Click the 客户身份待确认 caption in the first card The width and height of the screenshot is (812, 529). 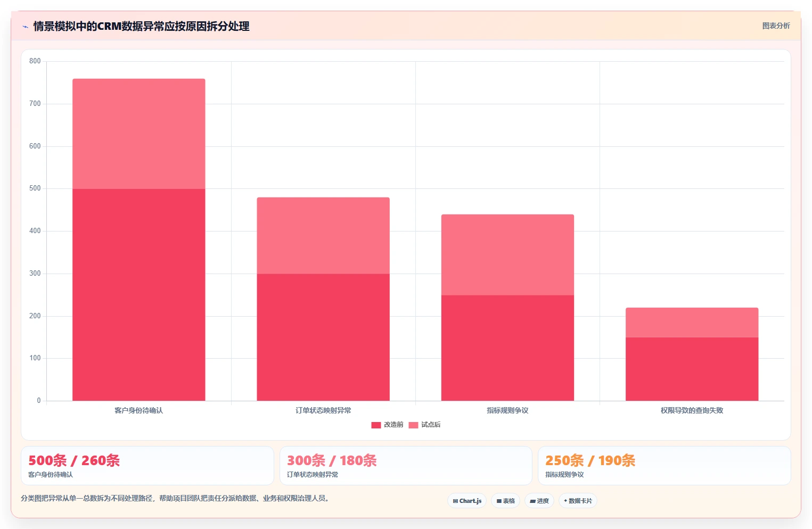pyautogui.click(x=51, y=475)
